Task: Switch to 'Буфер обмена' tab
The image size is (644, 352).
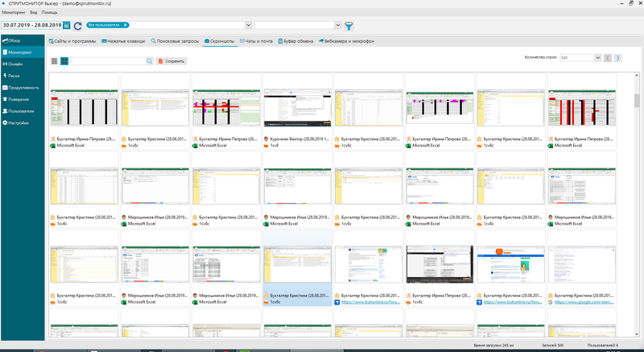Action: coord(295,41)
